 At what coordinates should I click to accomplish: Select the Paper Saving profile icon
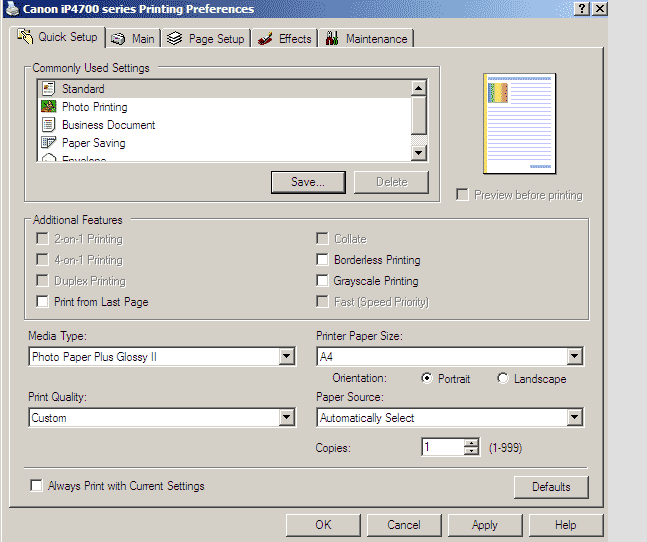[x=47, y=143]
